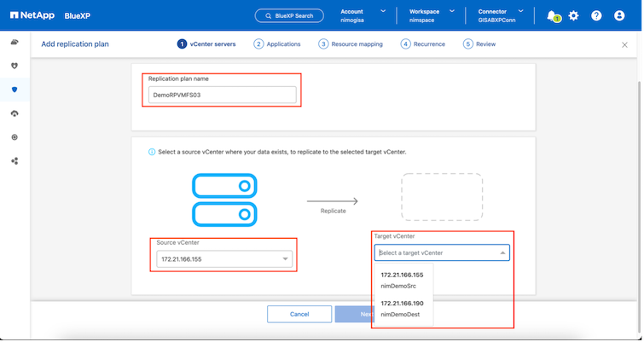Open the Mobility cloud icon in sidebar
Image resolution: width=644 pixels, height=342 pixels.
[x=15, y=113]
